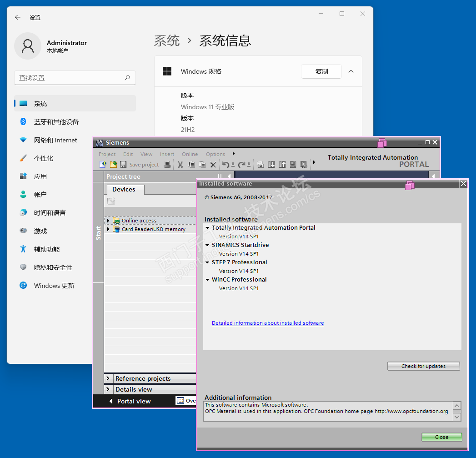
Task: Collapse the Project tree panel arrow
Action: [x=229, y=176]
